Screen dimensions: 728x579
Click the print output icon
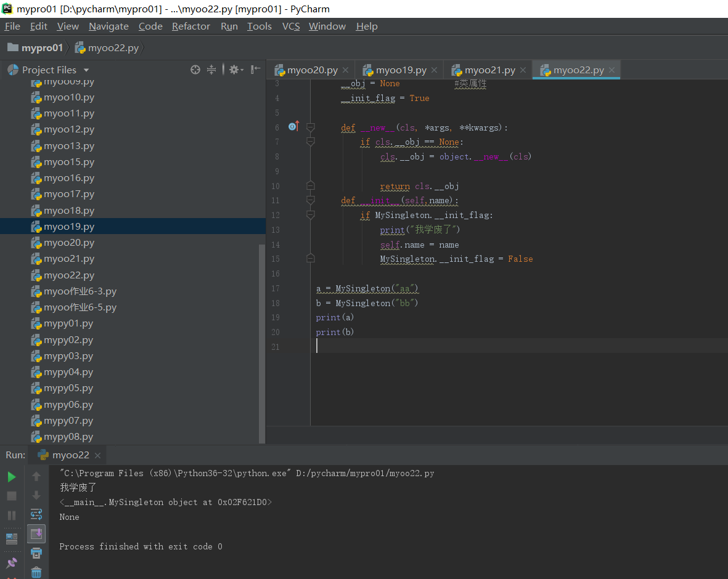(x=36, y=553)
